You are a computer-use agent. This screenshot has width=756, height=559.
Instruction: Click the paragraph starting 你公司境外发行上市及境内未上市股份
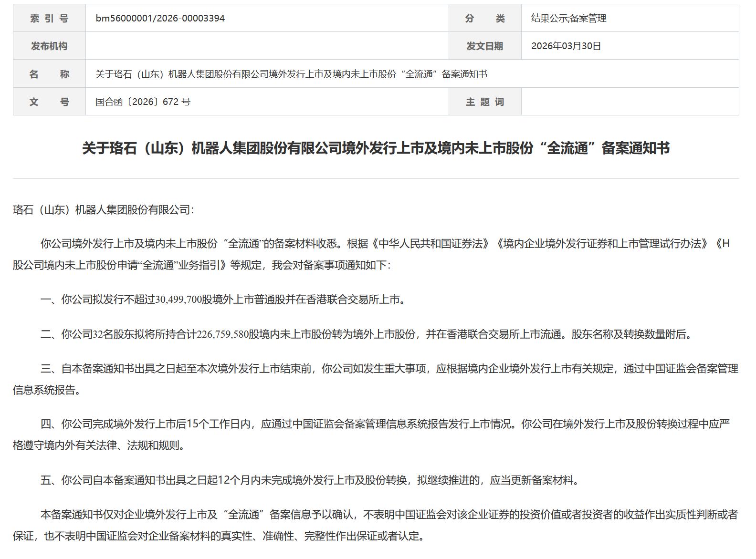(376, 254)
